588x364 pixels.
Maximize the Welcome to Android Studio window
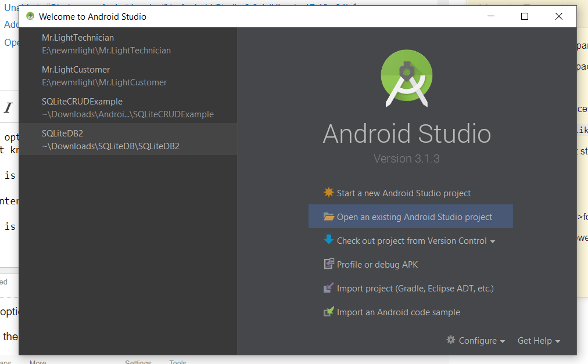tap(525, 16)
